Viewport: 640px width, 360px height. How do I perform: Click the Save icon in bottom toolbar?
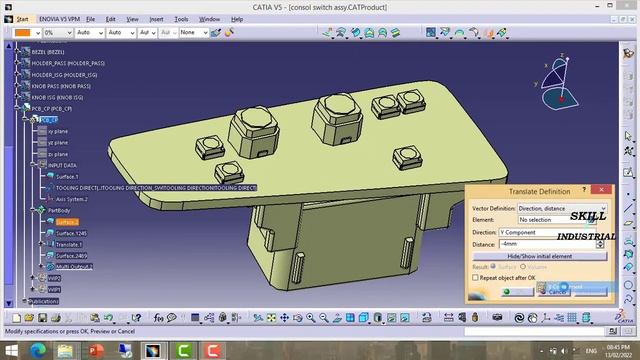(42, 318)
